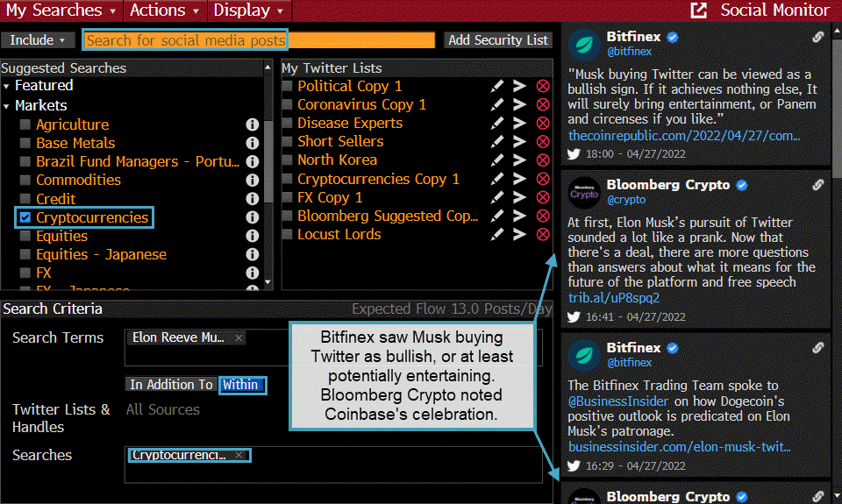
Task: Click the Bloomberg Crypto avatar
Action: click(584, 193)
